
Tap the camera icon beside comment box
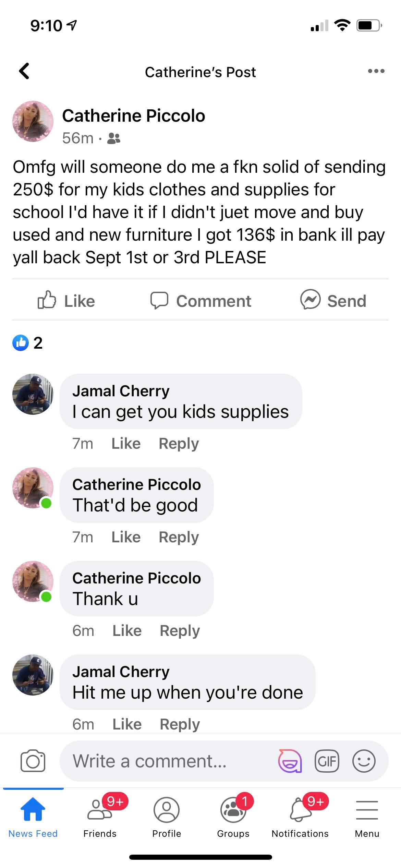point(33,761)
